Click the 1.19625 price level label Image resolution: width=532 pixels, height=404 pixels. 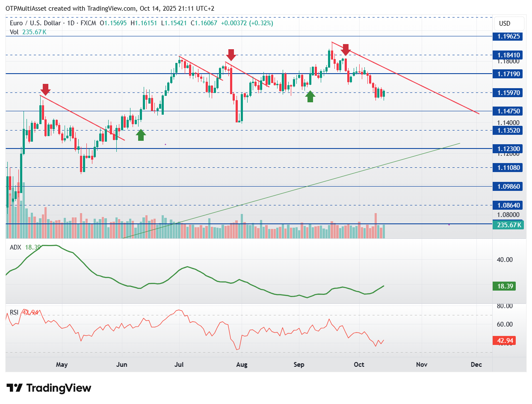point(508,36)
